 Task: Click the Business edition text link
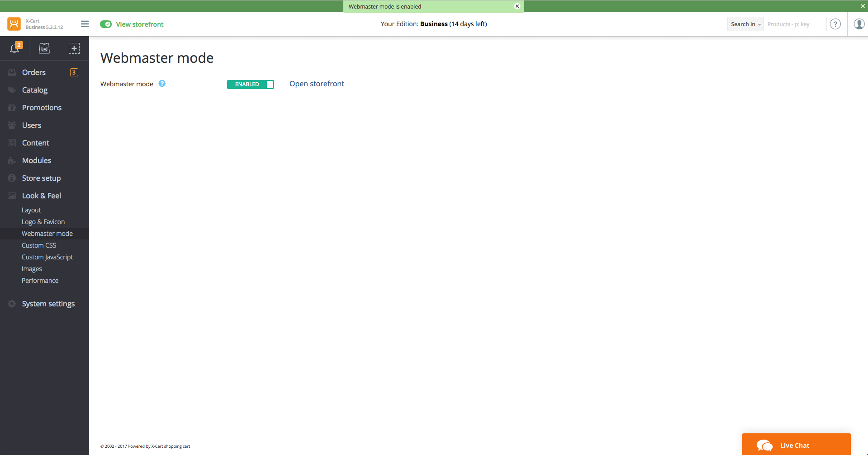(434, 24)
